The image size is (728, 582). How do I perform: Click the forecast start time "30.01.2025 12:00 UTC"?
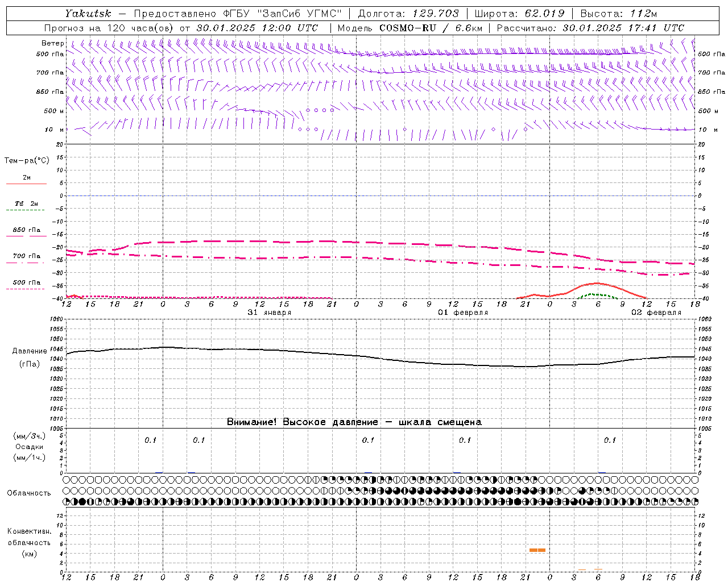click(x=257, y=28)
